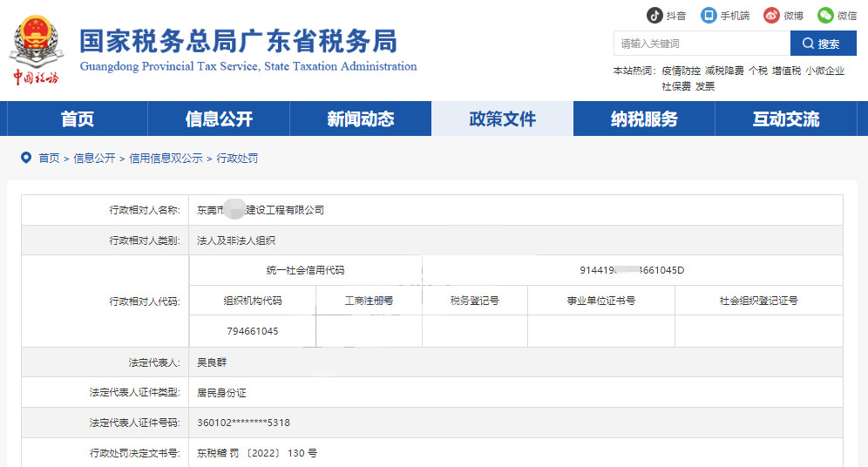
Task: Click the 税务登记号 header cell
Action: coord(475,301)
